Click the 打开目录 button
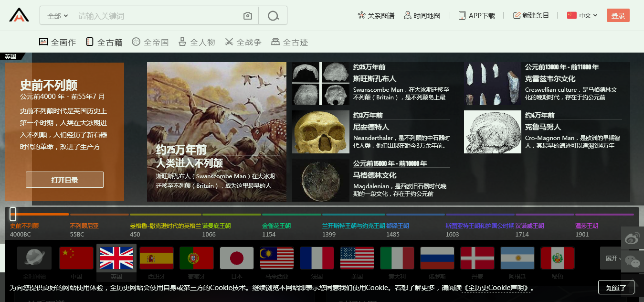The image size is (644, 302). [x=64, y=180]
